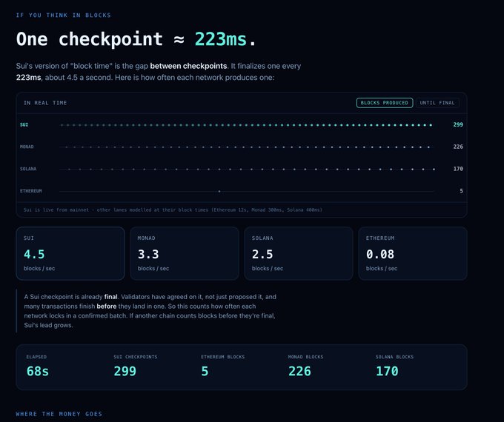Image resolution: width=504 pixels, height=422 pixels.
Task: Click the 'Sui is live from mainnet' footnote
Action: 173,210
